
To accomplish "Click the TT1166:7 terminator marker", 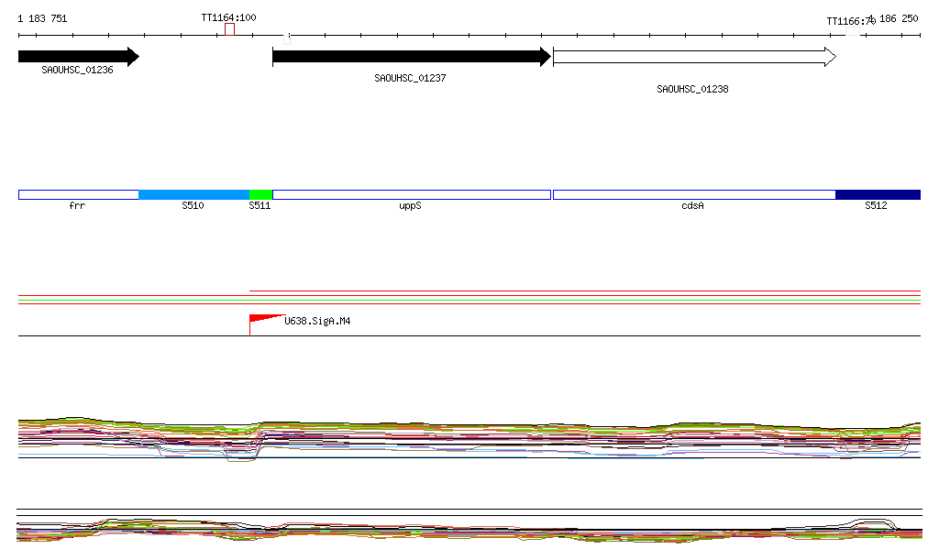I will [x=853, y=32].
